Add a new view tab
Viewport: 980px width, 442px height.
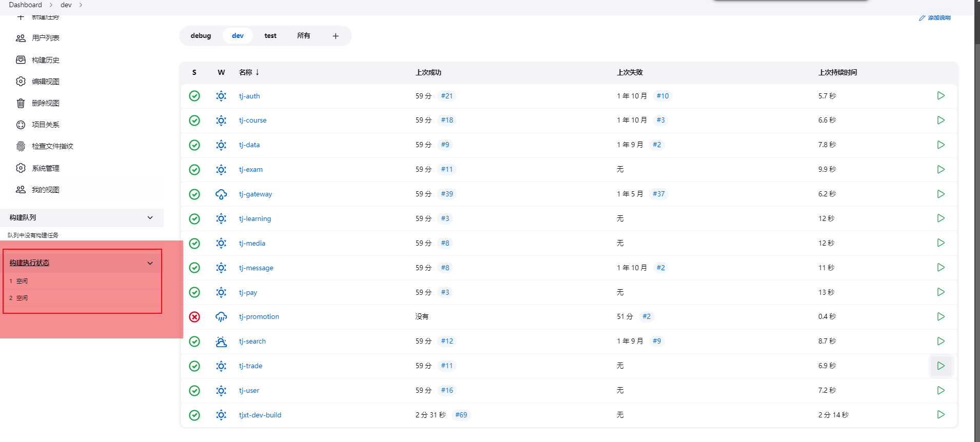coord(336,36)
